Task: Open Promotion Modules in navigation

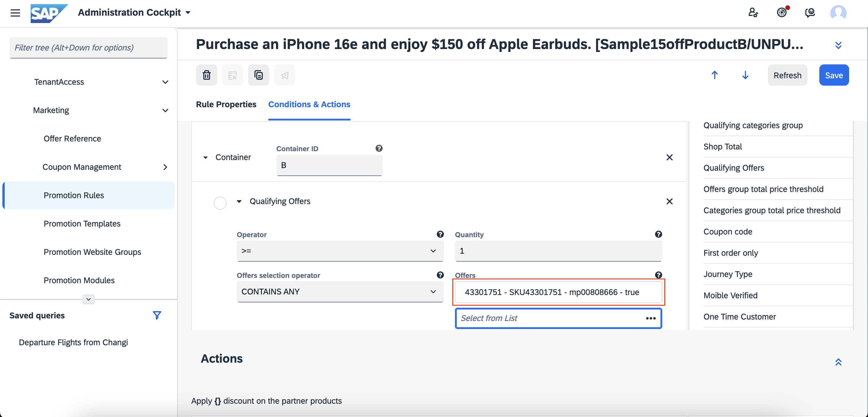Action: (x=79, y=280)
